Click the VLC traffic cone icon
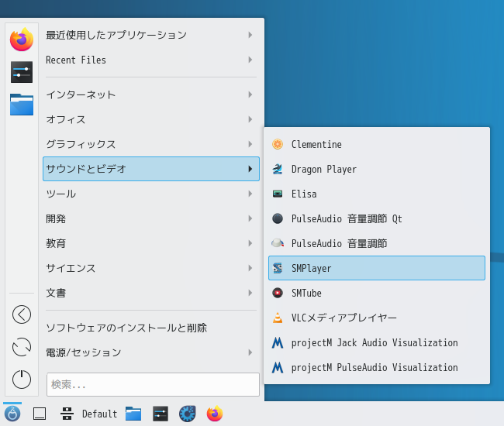Viewport: 504px width, 426px height. point(278,318)
